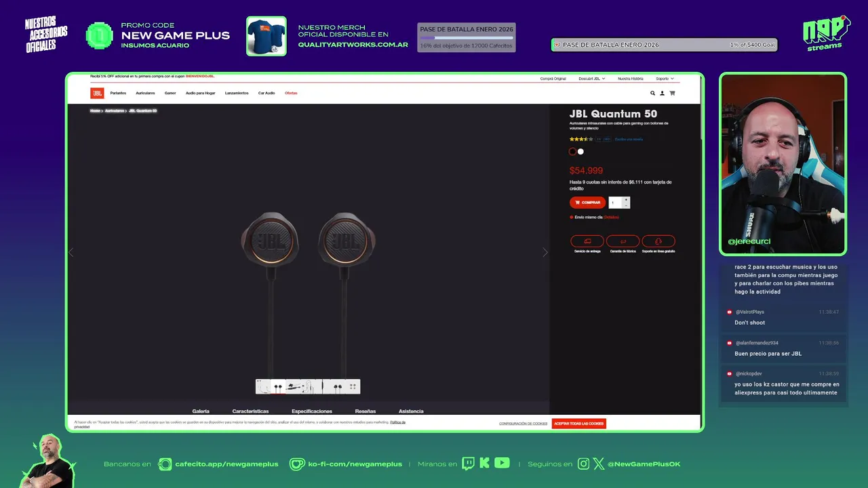Click the @nickopdev chat username
This screenshot has width=868, height=488.
(x=748, y=373)
